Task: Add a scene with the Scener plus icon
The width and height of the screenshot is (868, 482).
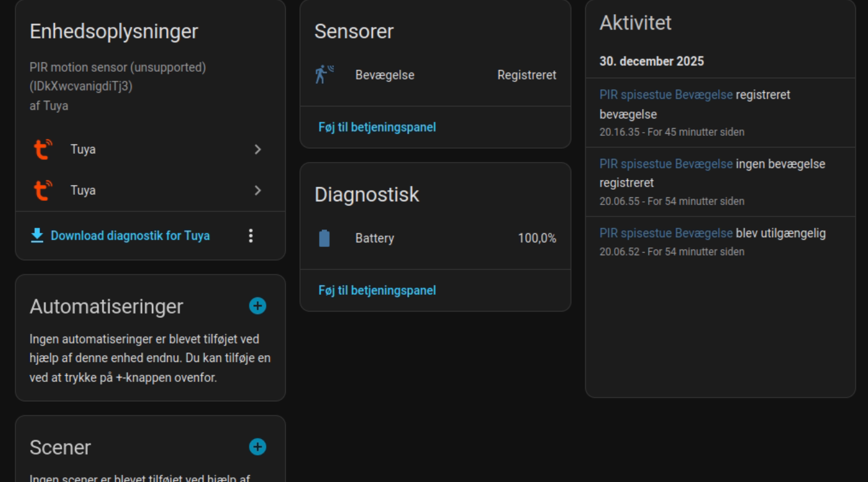Action: click(258, 447)
